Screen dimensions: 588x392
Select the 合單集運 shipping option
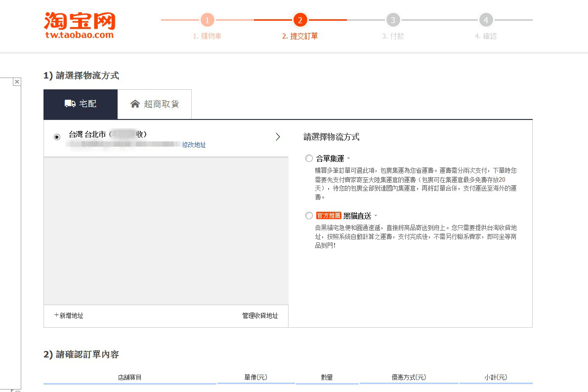(x=309, y=158)
